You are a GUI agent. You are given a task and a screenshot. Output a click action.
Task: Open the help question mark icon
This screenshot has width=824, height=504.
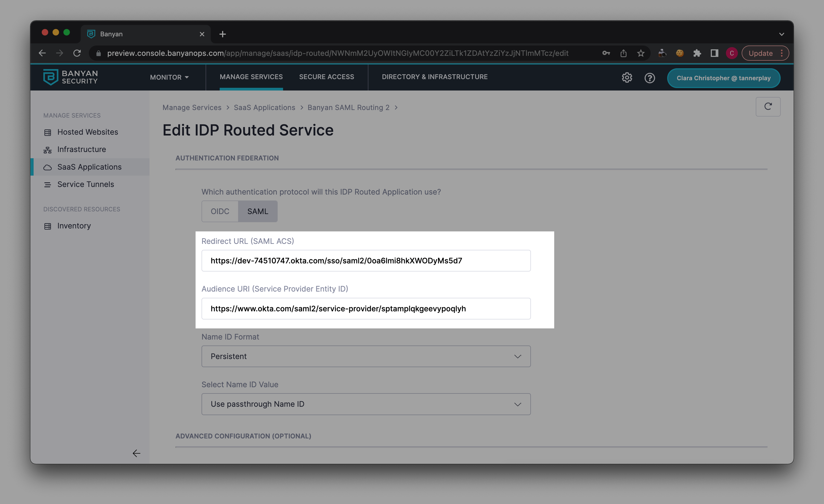tap(650, 78)
